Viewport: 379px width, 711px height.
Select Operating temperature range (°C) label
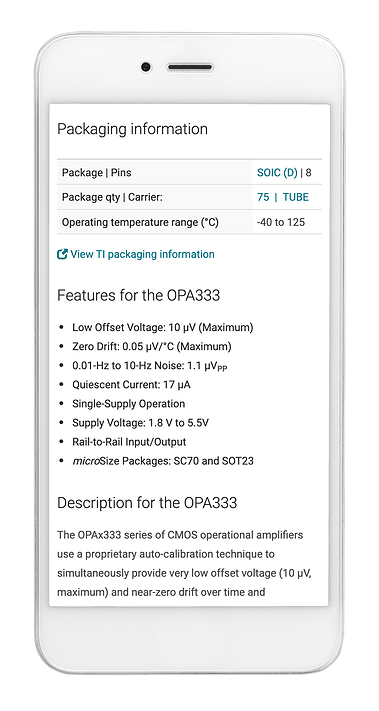click(x=140, y=223)
